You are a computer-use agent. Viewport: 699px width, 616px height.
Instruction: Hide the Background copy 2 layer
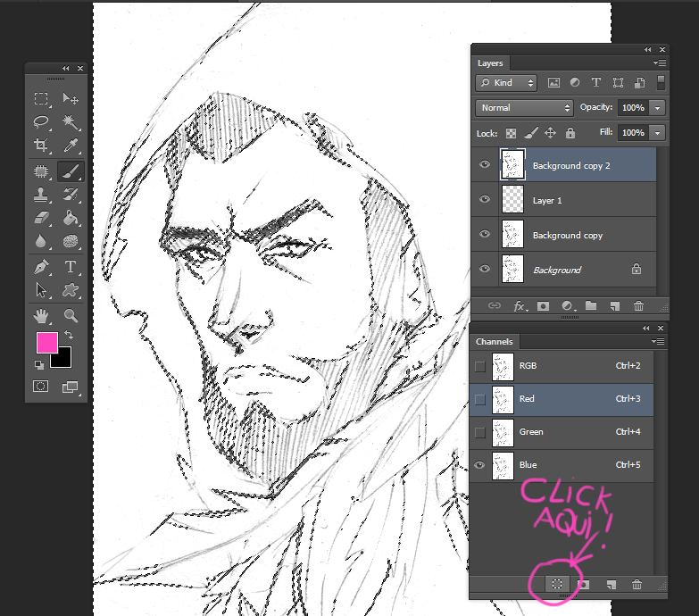tap(485, 165)
